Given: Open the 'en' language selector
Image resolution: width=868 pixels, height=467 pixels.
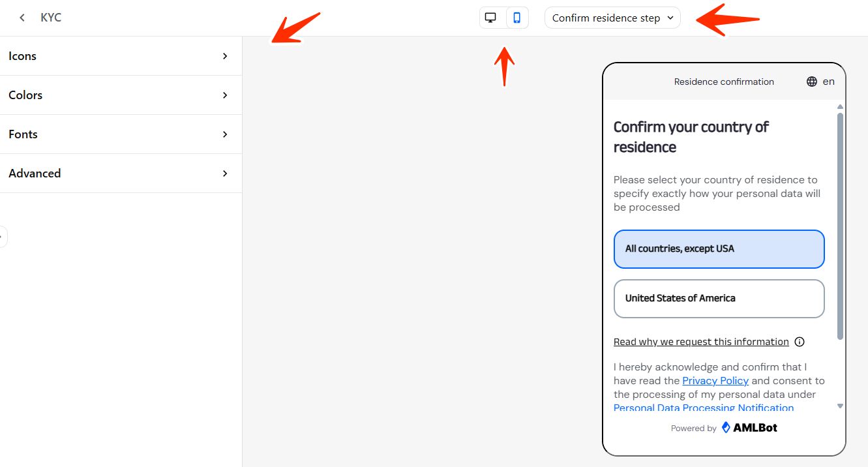Looking at the screenshot, I should click(x=828, y=82).
